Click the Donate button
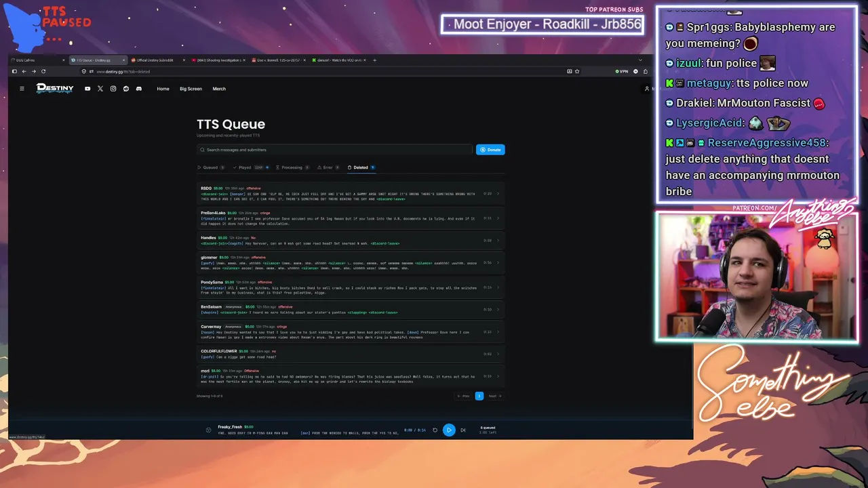The width and height of the screenshot is (868, 488). coord(490,150)
